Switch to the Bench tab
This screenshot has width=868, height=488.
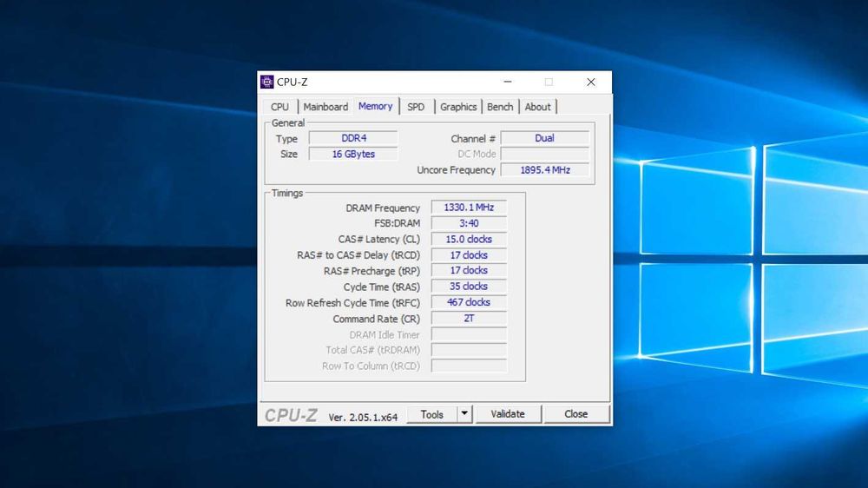[500, 107]
